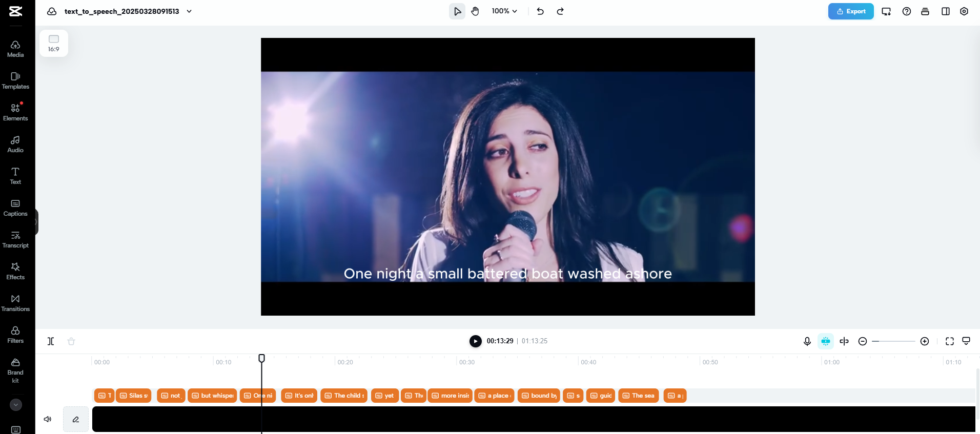
Task: Select the hand pan tool
Action: point(475,11)
